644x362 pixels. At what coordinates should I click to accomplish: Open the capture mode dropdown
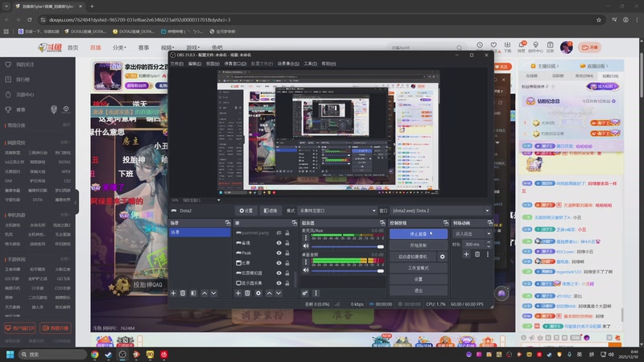337,211
